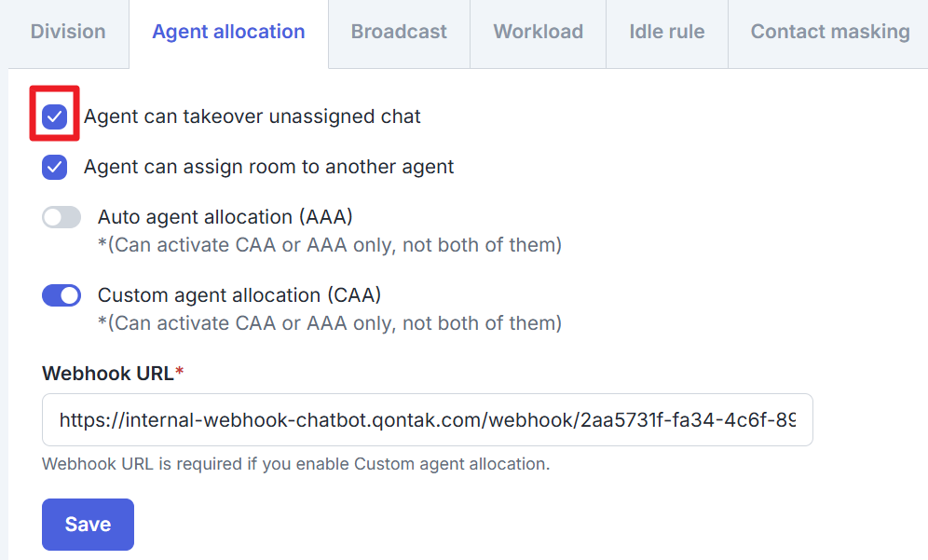
Task: Open the Idle rule tab
Action: [666, 32]
